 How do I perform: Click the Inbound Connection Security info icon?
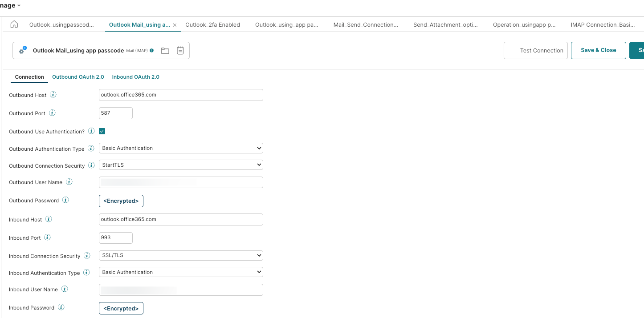[x=87, y=255]
